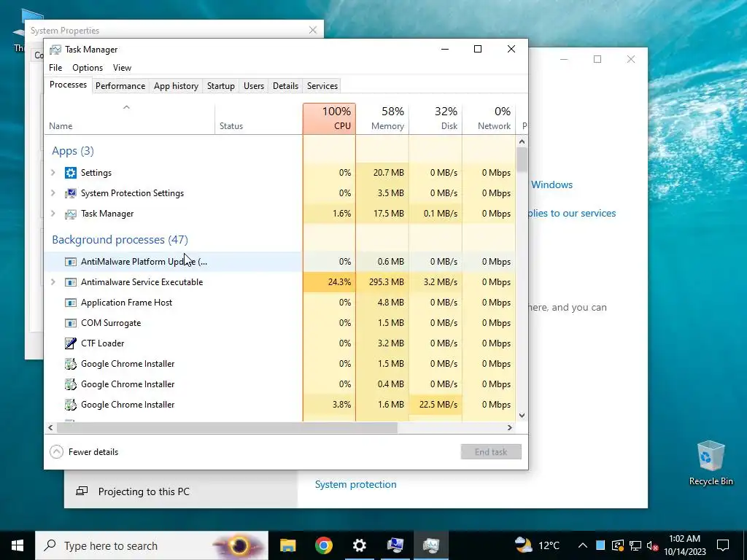
Task: Expand the Settings app process group
Action: 53,172
